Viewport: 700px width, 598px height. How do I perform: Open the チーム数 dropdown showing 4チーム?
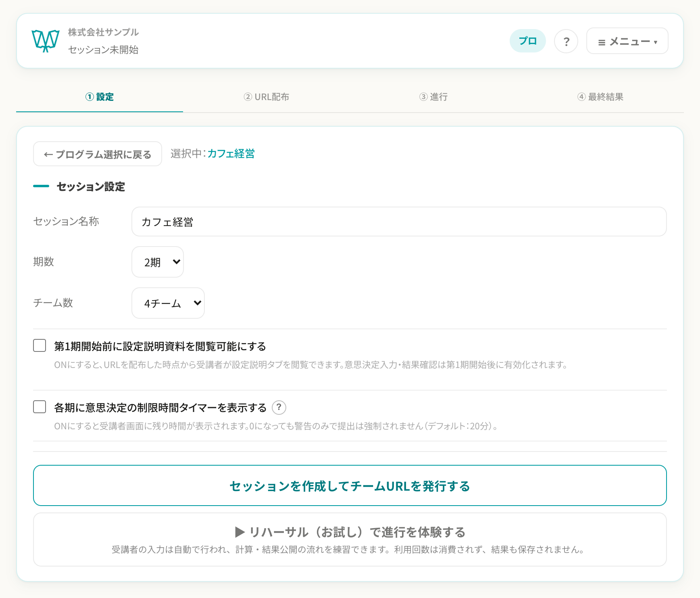click(168, 303)
